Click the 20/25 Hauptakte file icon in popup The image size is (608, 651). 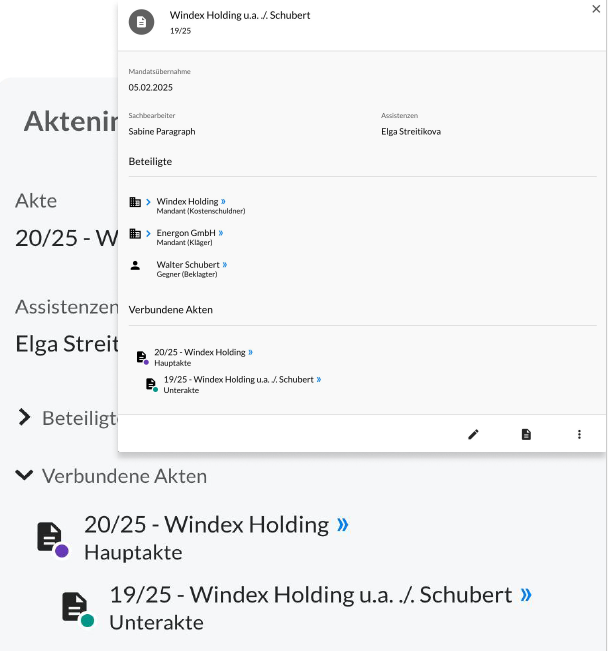[x=142, y=357]
